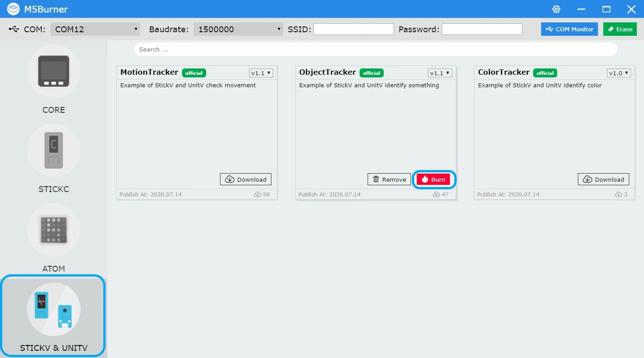Viewport: 644px width, 358px height.
Task: Select the STICKC device icon
Action: point(54,150)
